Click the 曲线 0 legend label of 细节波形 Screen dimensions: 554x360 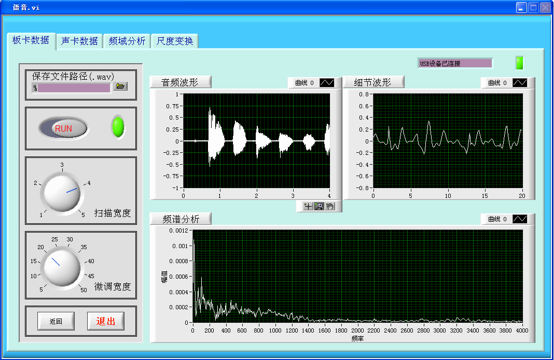[497, 83]
